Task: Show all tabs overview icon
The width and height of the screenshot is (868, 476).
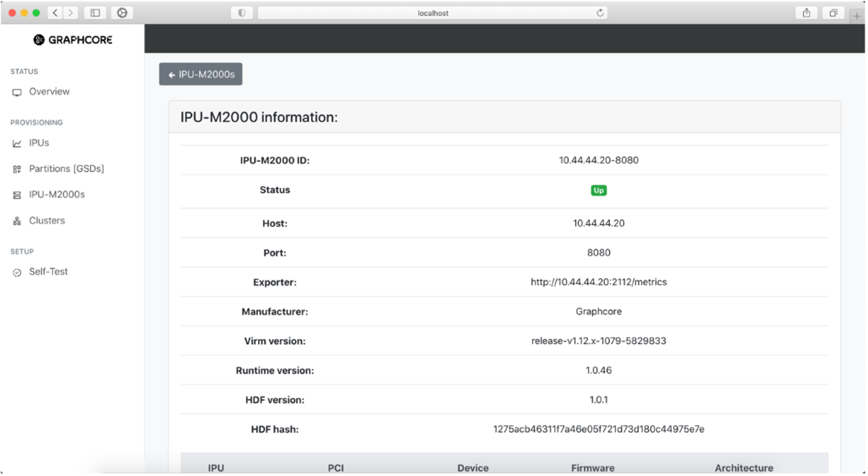Action: coord(833,13)
